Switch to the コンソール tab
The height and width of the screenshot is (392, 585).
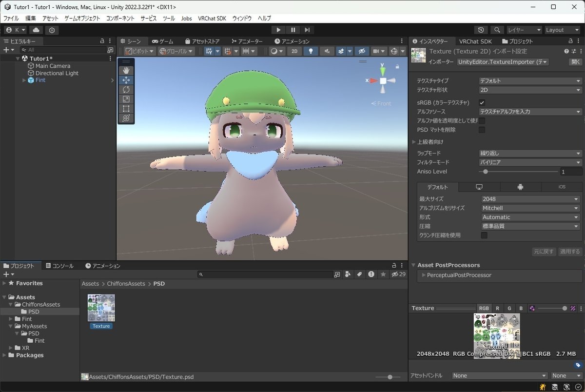[59, 266]
